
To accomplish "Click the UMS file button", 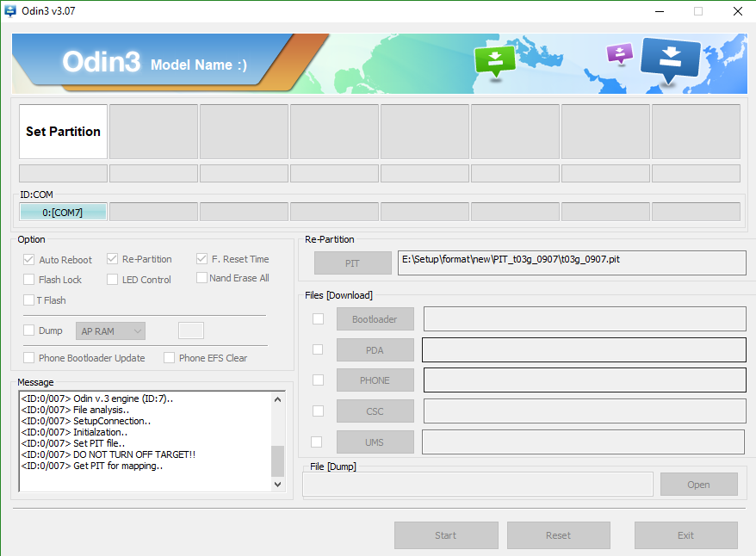I will [375, 442].
